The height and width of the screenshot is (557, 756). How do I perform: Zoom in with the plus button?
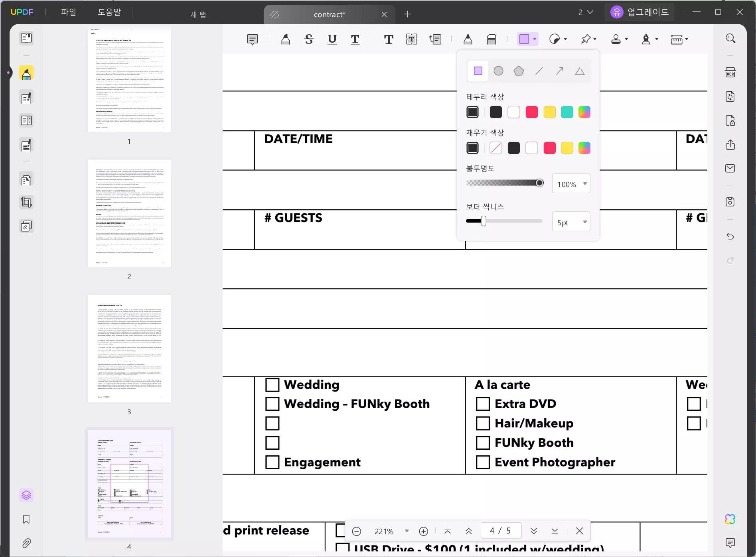point(424,531)
